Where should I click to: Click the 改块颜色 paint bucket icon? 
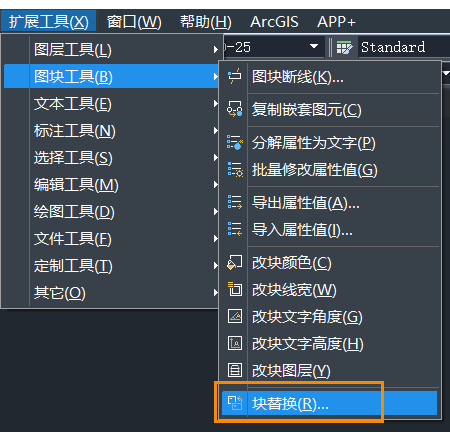(235, 262)
